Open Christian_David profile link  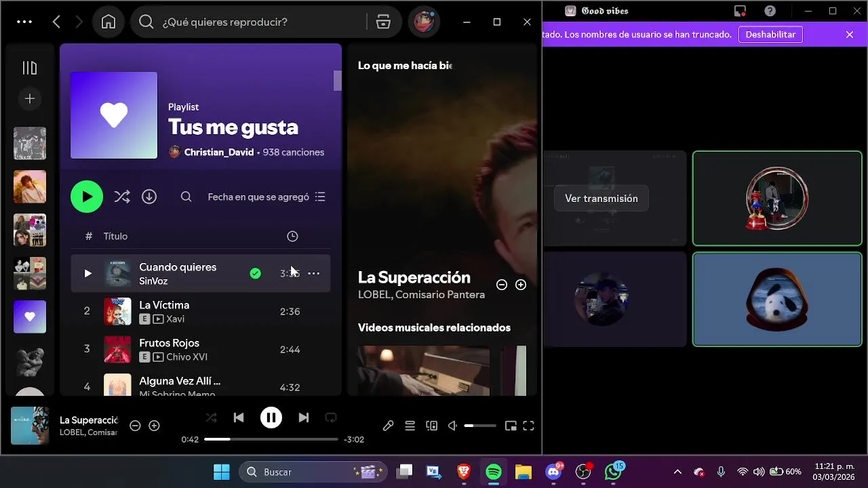tap(218, 152)
